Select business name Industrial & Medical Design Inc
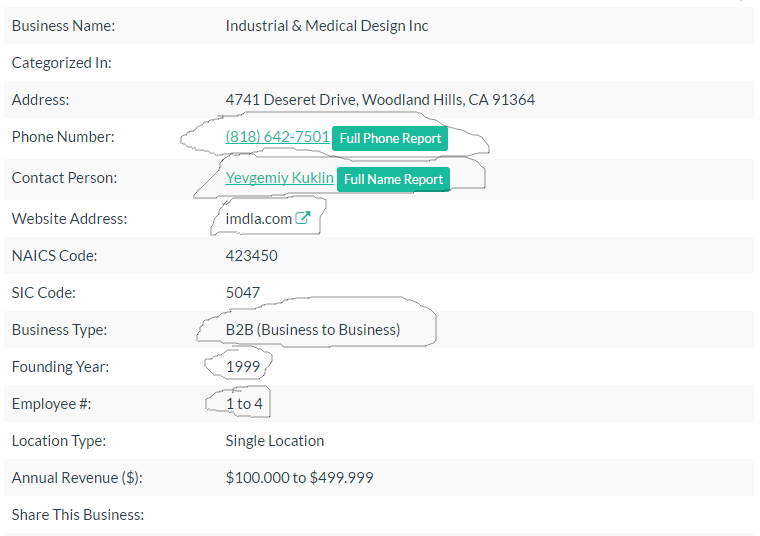Viewport: 760px width, 536px height. tap(327, 26)
